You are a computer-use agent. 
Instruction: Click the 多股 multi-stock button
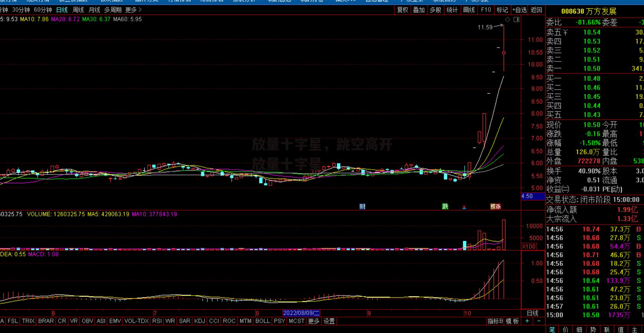pos(436,10)
